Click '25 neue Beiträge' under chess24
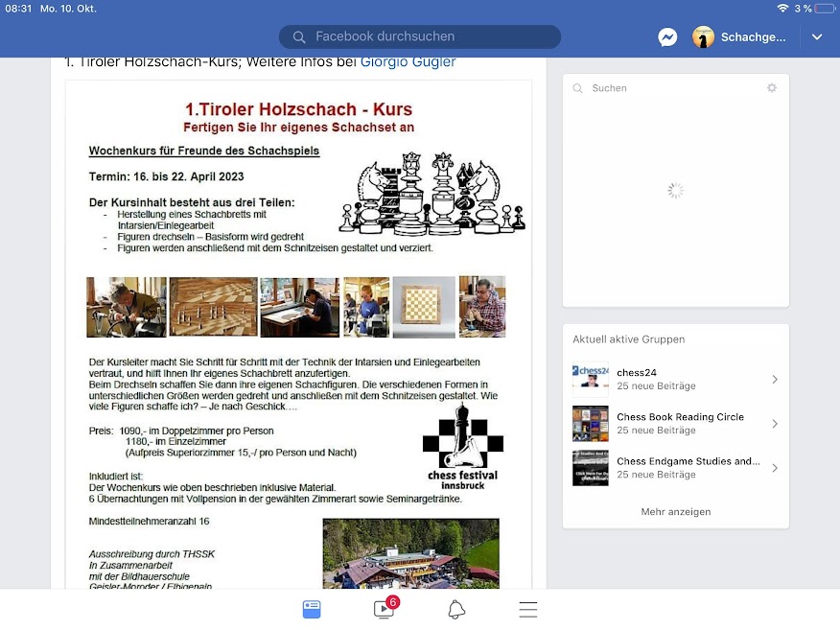This screenshot has width=840, height=630. click(x=656, y=385)
